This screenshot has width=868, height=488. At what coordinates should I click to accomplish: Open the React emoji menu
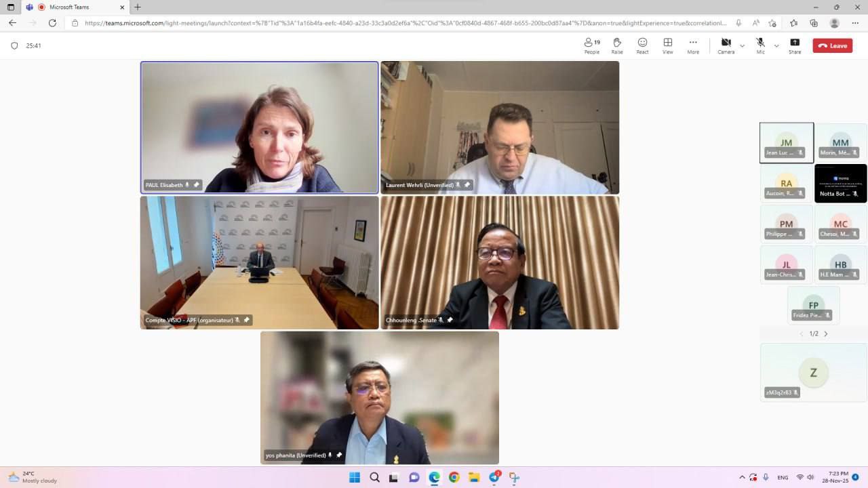[x=642, y=45]
